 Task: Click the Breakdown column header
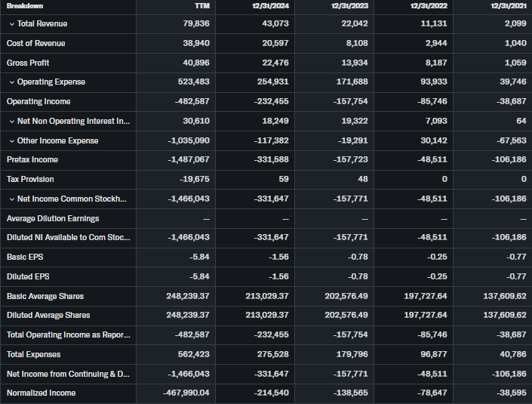pos(25,6)
